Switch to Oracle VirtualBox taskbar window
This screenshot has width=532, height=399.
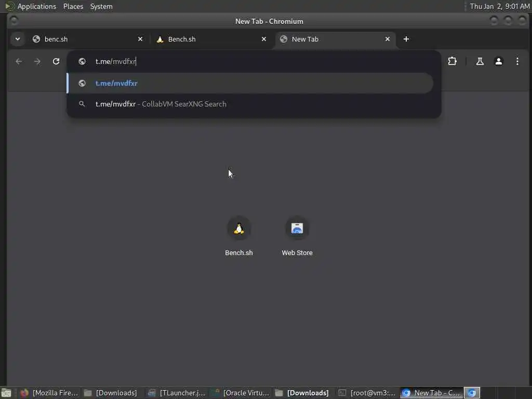pos(241,393)
